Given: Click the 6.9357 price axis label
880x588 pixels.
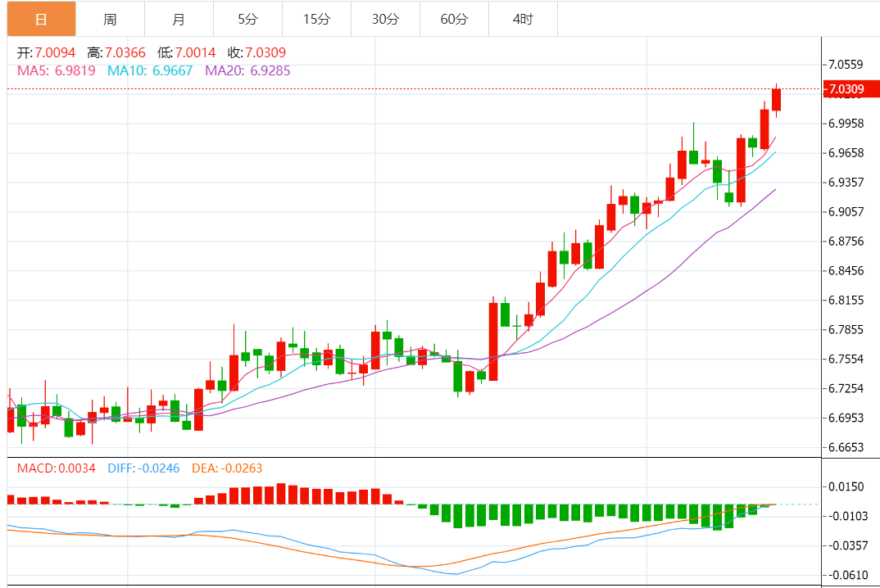Looking at the screenshot, I should point(846,183).
